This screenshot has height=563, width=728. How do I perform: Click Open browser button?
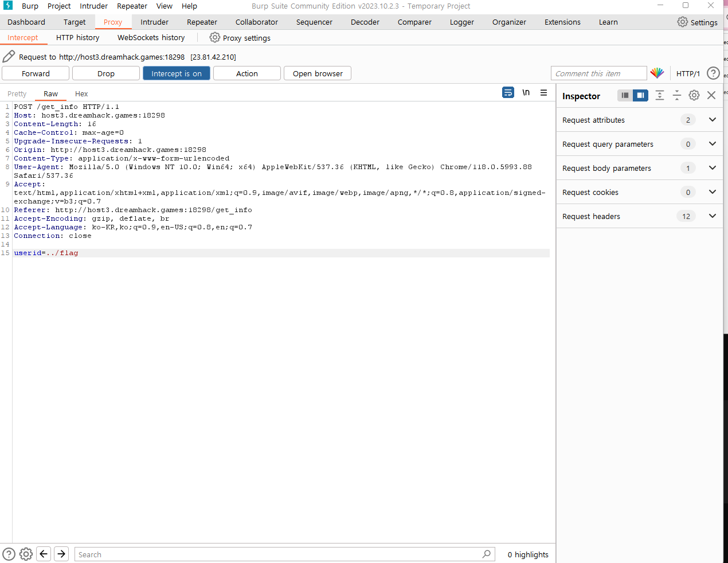(318, 73)
